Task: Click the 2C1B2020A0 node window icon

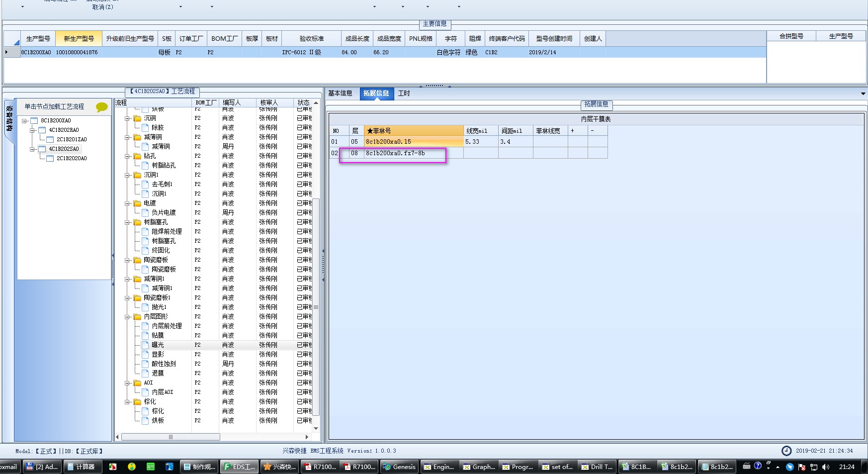Action: tap(50, 158)
